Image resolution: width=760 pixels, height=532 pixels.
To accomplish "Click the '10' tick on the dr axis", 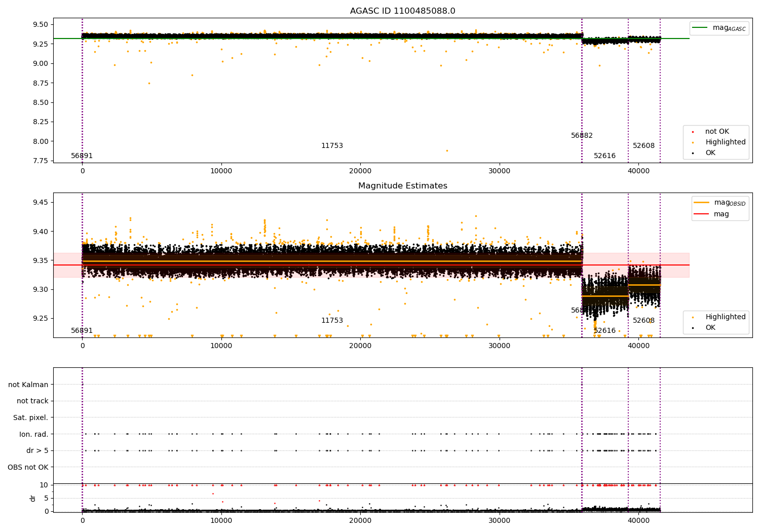I will click(44, 485).
